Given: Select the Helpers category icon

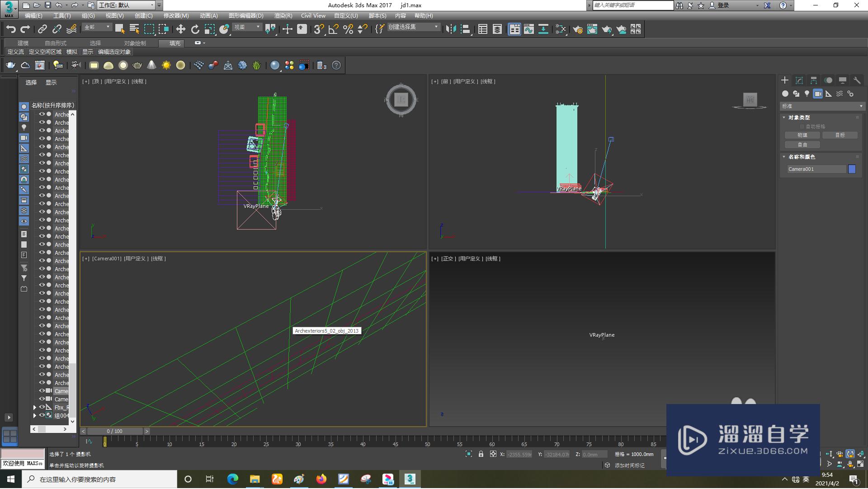Looking at the screenshot, I should tap(829, 94).
